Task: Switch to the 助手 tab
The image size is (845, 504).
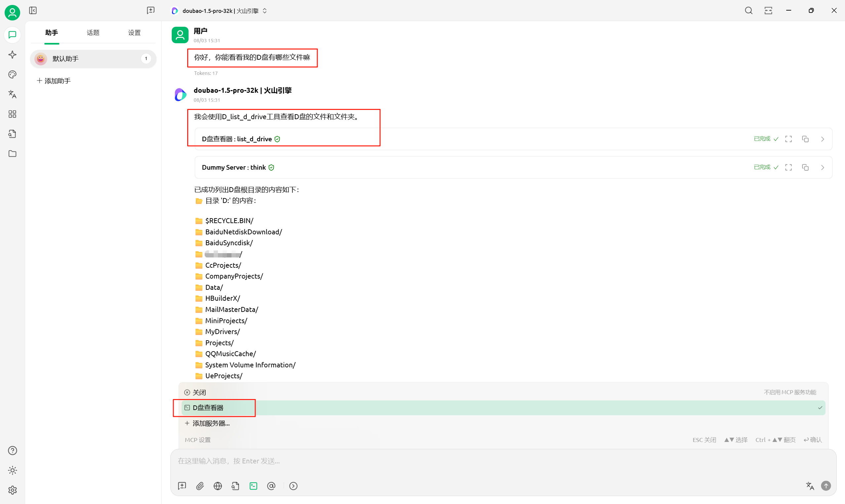Action: (52, 33)
